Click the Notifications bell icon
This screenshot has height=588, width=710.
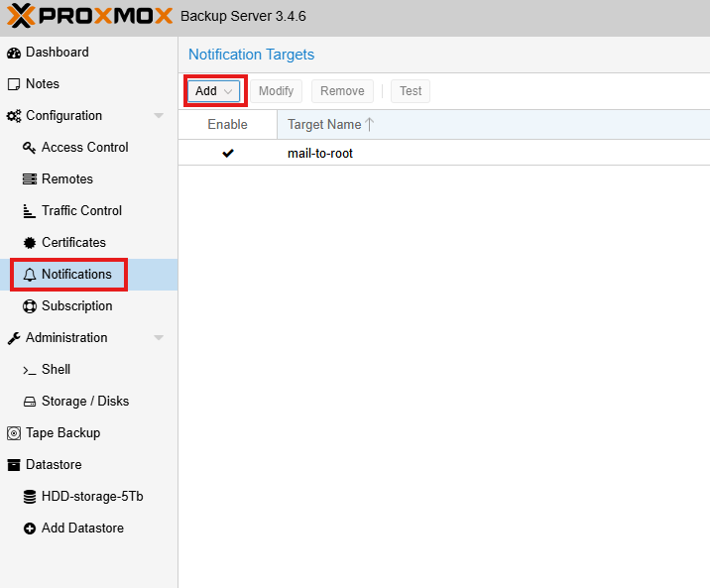point(30,275)
